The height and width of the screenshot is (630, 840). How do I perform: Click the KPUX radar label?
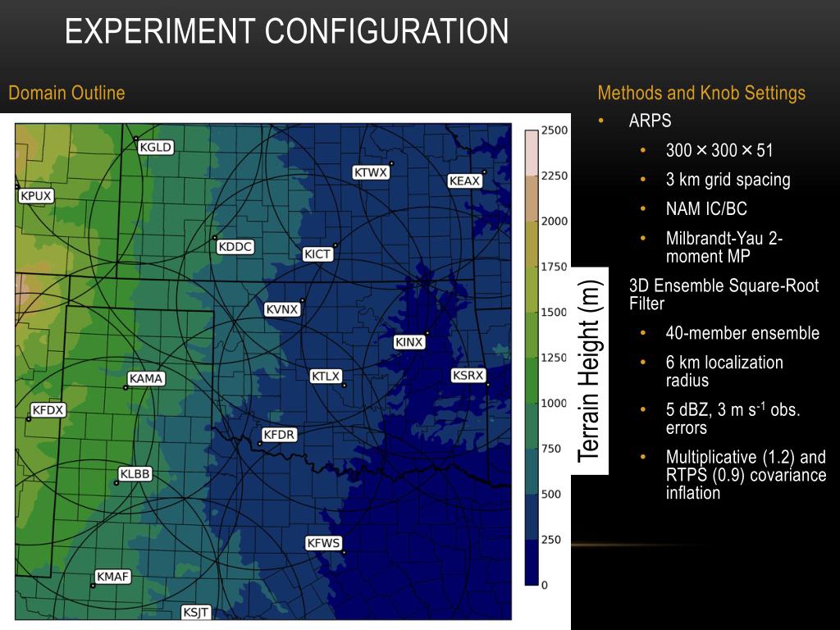[36, 196]
